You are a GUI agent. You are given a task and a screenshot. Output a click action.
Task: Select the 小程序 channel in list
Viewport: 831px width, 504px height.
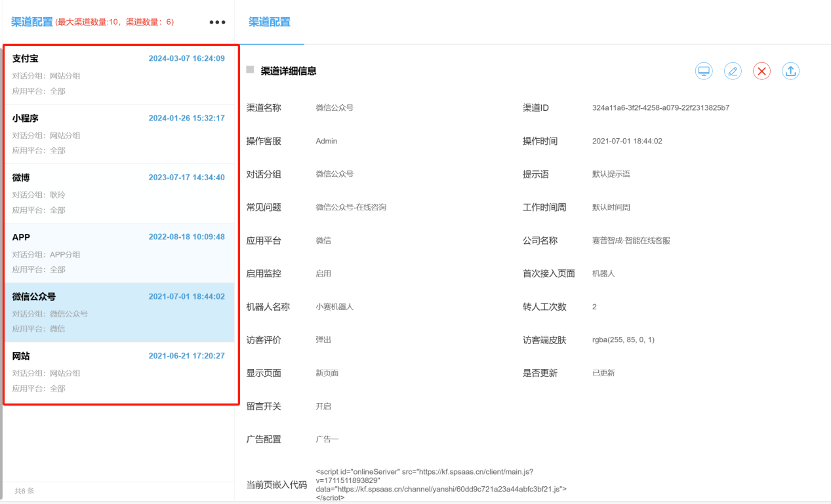(x=119, y=134)
